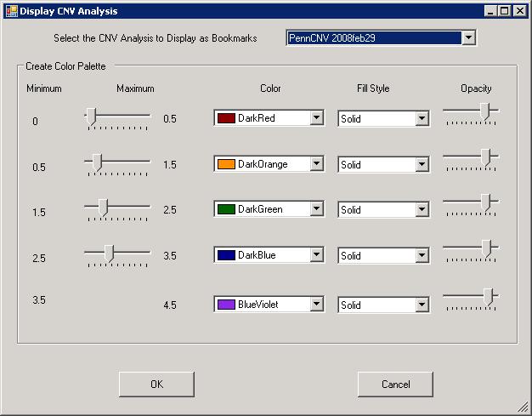Screen dimensions: 532x416
Task: Expand the DarkGreen color dropdown arrow
Action: 316,208
